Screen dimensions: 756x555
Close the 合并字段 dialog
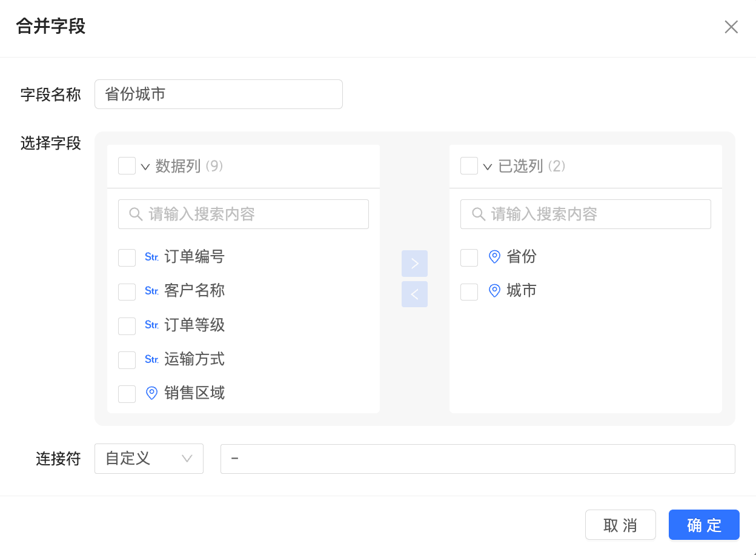pyautogui.click(x=731, y=27)
